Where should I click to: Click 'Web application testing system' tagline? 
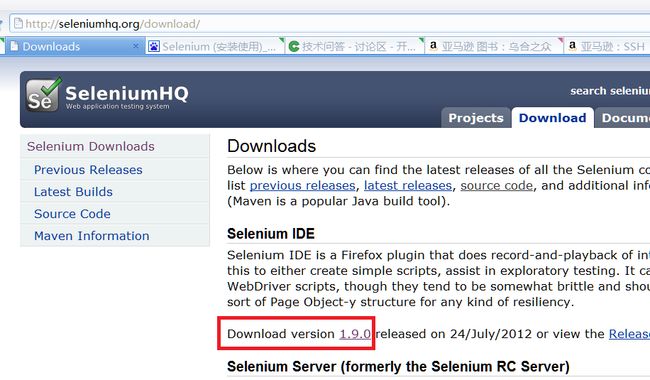pos(117,106)
